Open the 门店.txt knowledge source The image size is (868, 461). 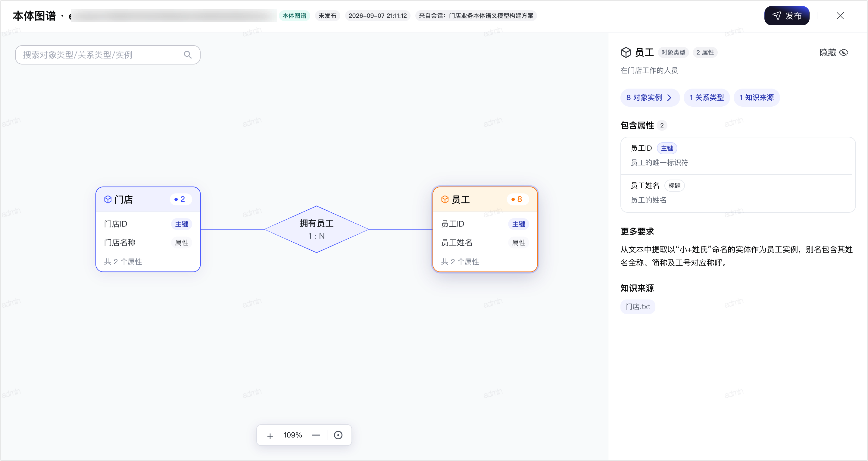coord(638,307)
